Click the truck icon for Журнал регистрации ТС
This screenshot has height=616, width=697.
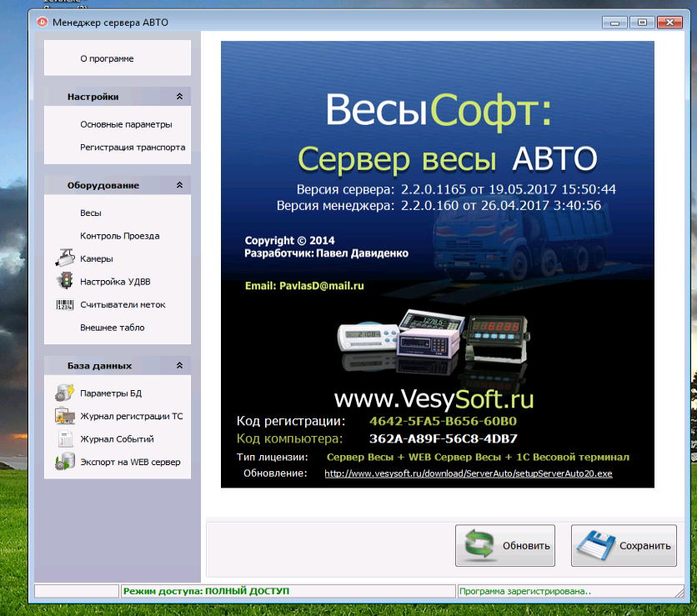(x=65, y=416)
